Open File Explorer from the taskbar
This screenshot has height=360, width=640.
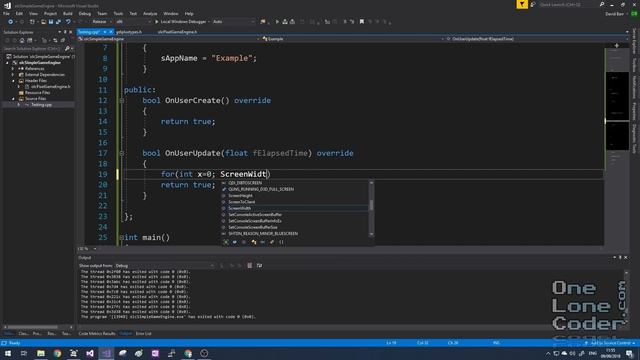pos(41,353)
